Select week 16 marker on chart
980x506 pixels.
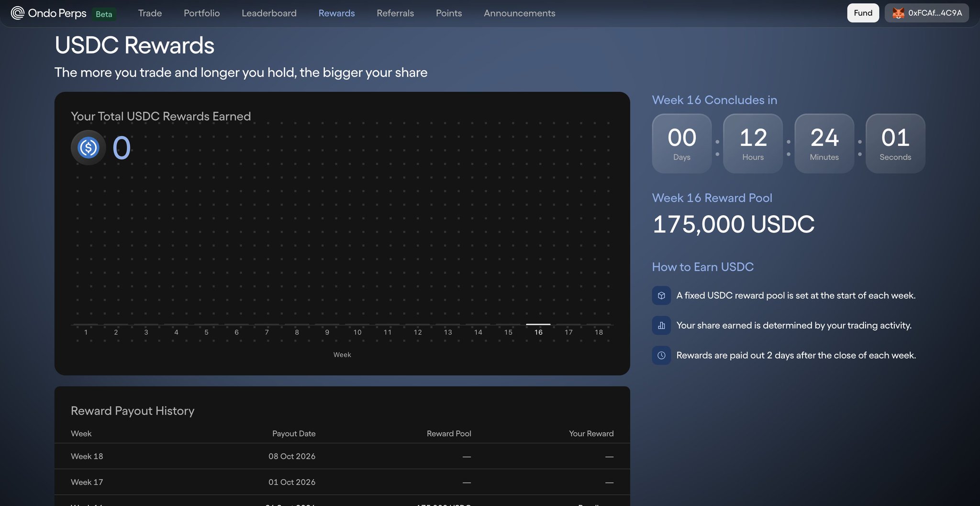click(538, 324)
